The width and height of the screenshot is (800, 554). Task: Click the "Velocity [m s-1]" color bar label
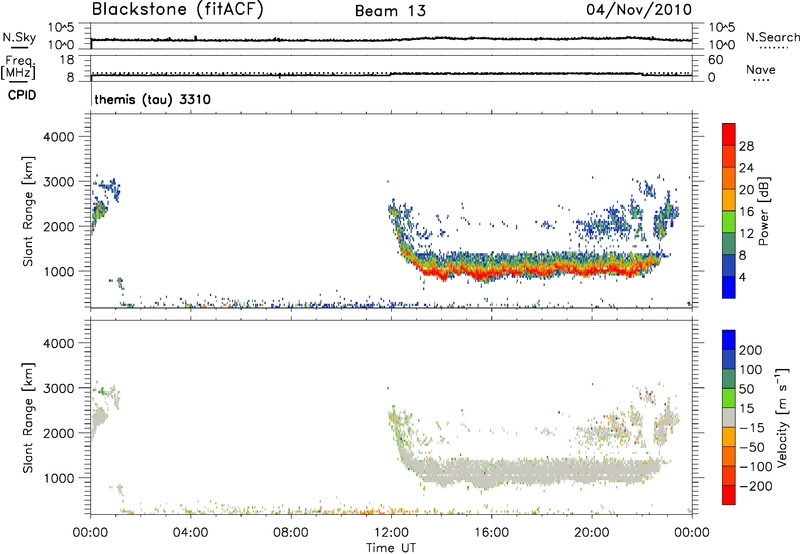(x=782, y=417)
